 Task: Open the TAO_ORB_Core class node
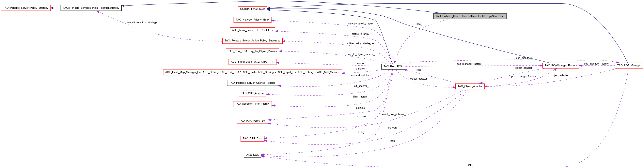[x=252, y=139]
